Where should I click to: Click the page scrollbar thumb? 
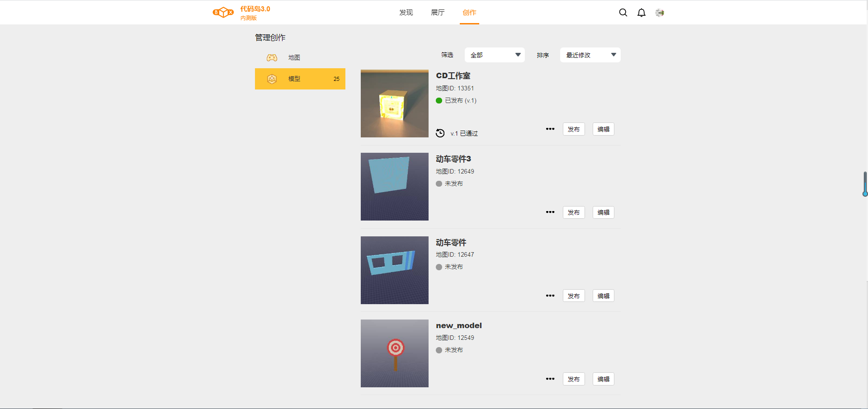click(865, 183)
